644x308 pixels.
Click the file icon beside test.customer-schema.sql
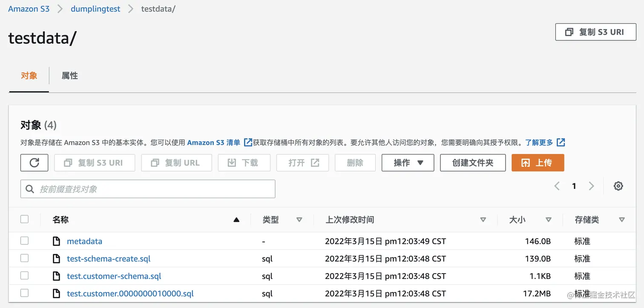(x=56, y=276)
